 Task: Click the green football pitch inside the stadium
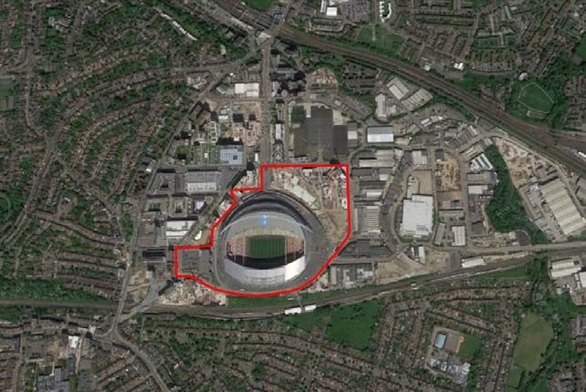pos(267,247)
